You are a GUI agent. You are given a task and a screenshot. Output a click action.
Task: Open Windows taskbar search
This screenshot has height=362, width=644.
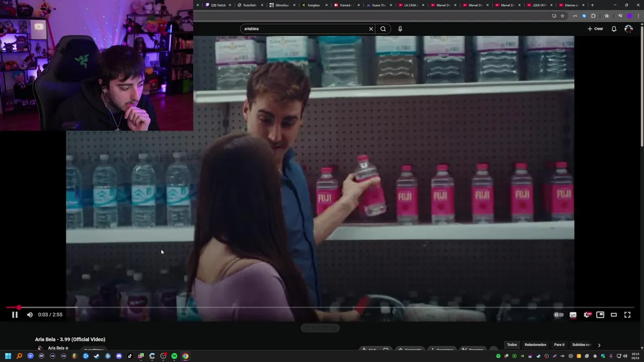(19, 356)
